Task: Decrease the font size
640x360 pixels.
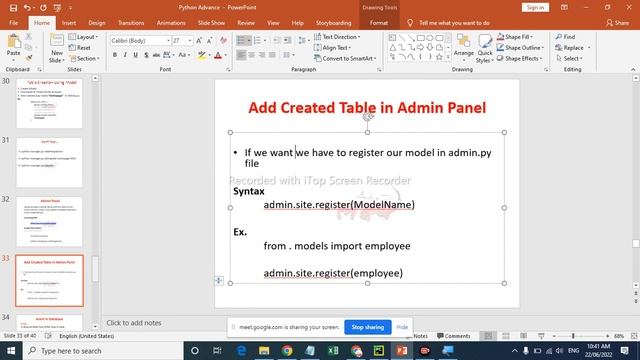Action: point(209,40)
